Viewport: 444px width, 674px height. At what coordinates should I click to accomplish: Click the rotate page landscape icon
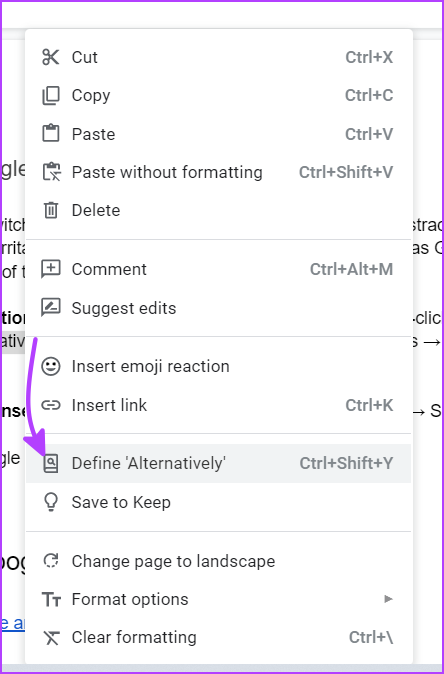[x=51, y=561]
